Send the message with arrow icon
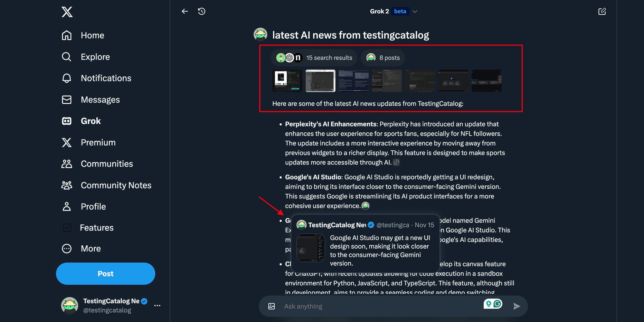Screen dimensions: 644x322 pos(516,306)
